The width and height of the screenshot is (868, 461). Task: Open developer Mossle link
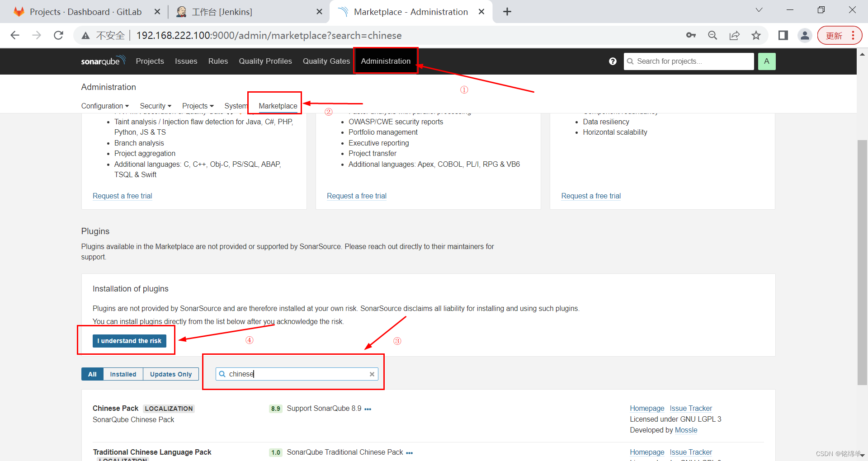click(686, 430)
